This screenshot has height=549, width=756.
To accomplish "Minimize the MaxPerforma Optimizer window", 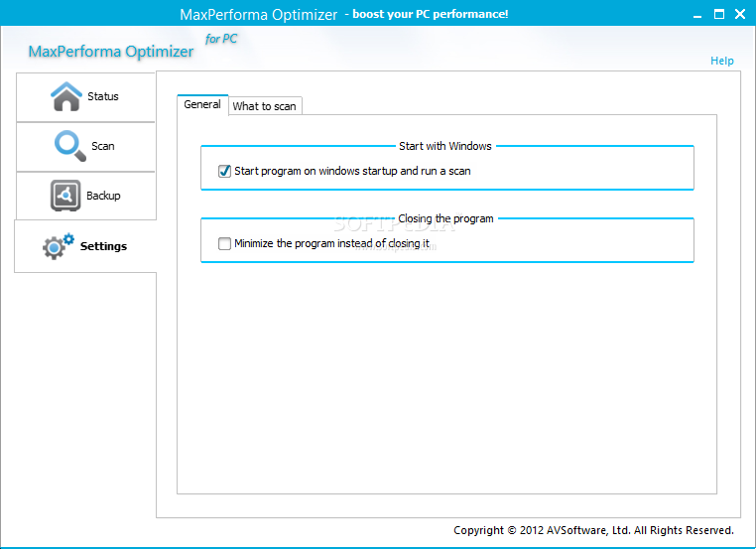I will (697, 15).
